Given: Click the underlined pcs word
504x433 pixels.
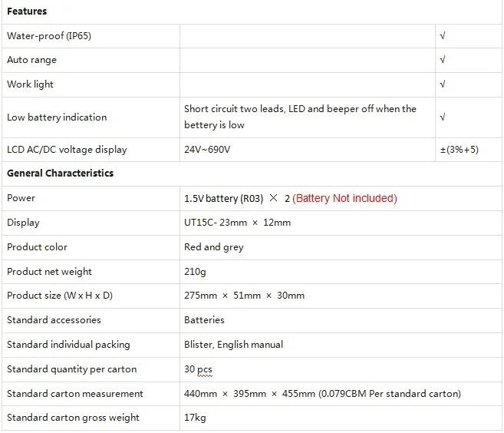Looking at the screenshot, I should [x=205, y=369].
